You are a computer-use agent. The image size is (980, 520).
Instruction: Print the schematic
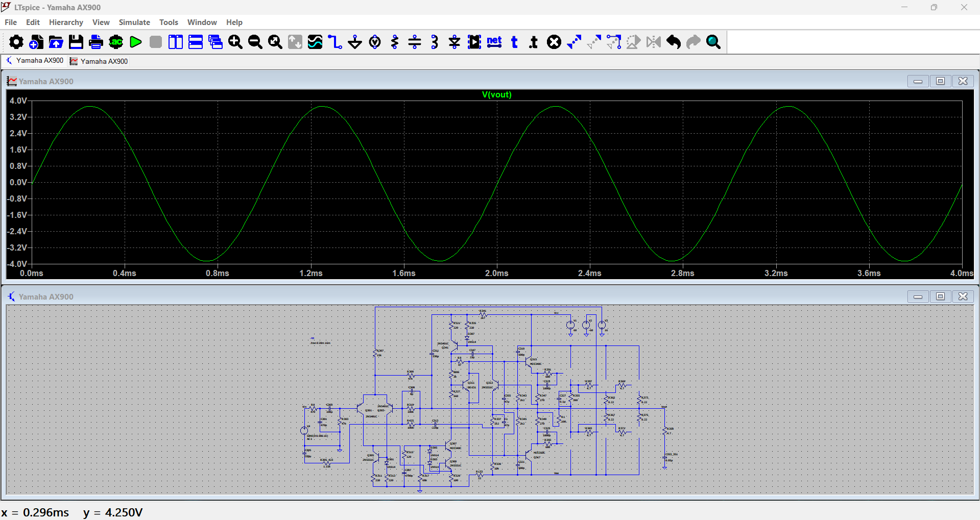click(96, 42)
